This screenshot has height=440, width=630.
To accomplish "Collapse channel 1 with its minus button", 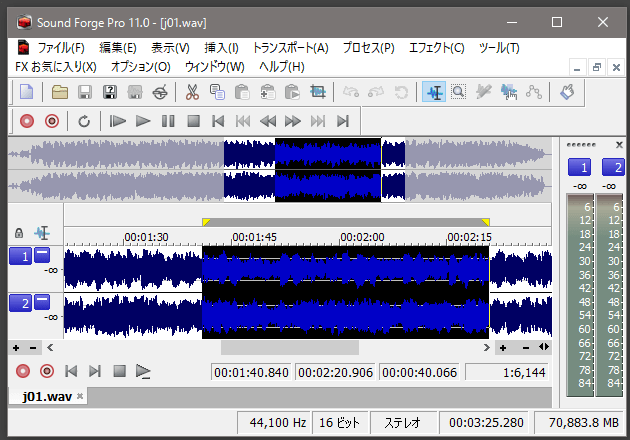I will pos(42,255).
